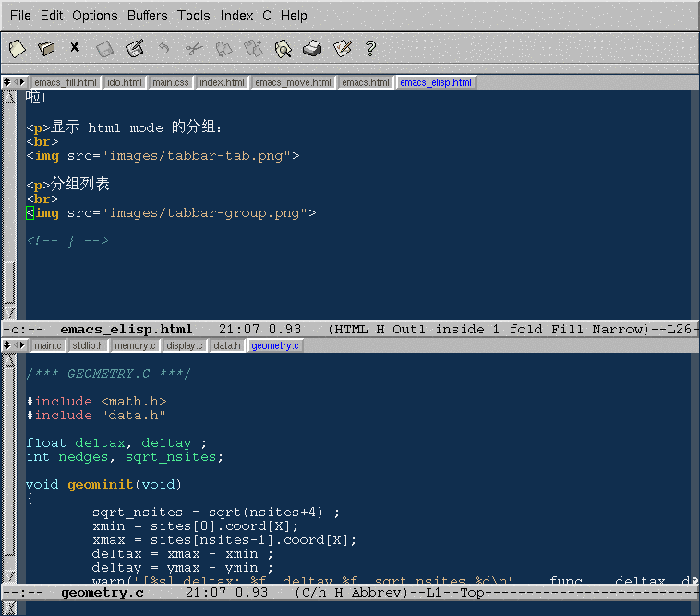The height and width of the screenshot is (616, 700).
Task: Click the scissors Cut icon
Action: [194, 47]
